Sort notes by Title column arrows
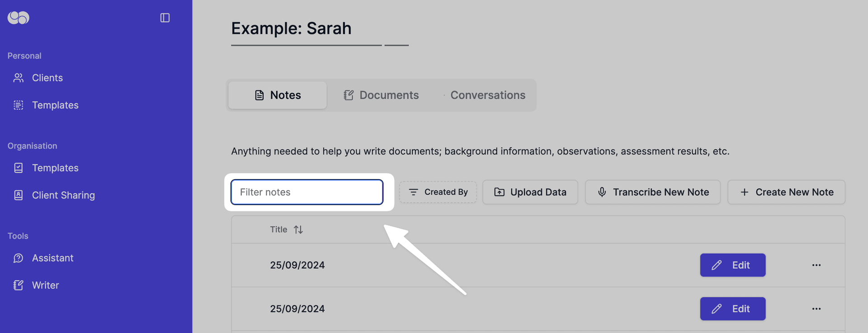The image size is (868, 333). (298, 230)
